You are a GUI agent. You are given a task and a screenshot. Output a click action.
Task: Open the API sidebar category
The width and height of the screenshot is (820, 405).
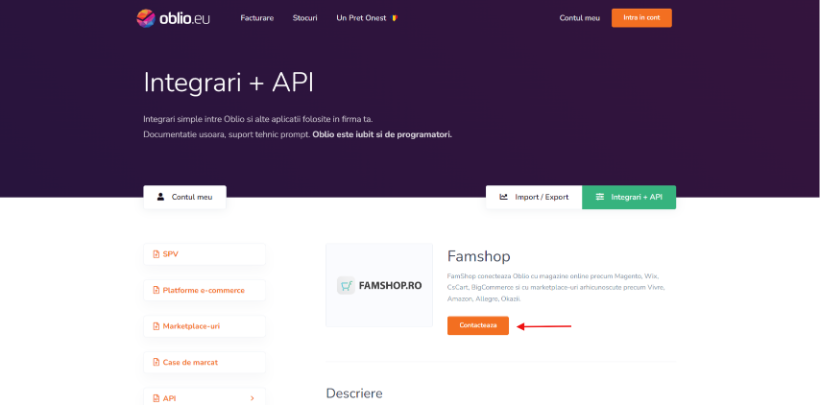click(204, 398)
